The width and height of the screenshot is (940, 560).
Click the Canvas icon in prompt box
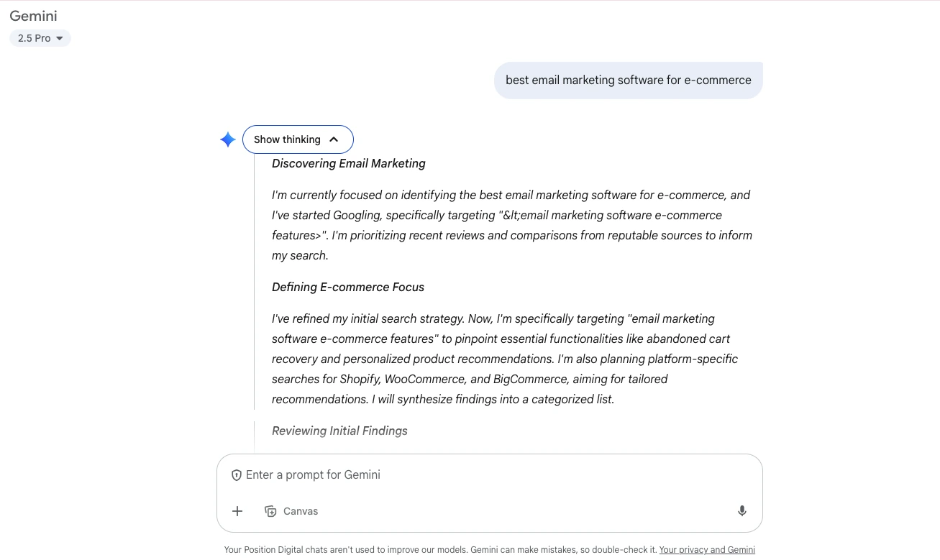(x=271, y=511)
